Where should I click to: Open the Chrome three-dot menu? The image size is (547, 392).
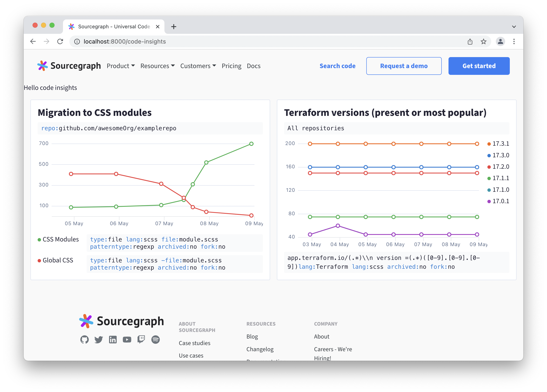point(514,41)
